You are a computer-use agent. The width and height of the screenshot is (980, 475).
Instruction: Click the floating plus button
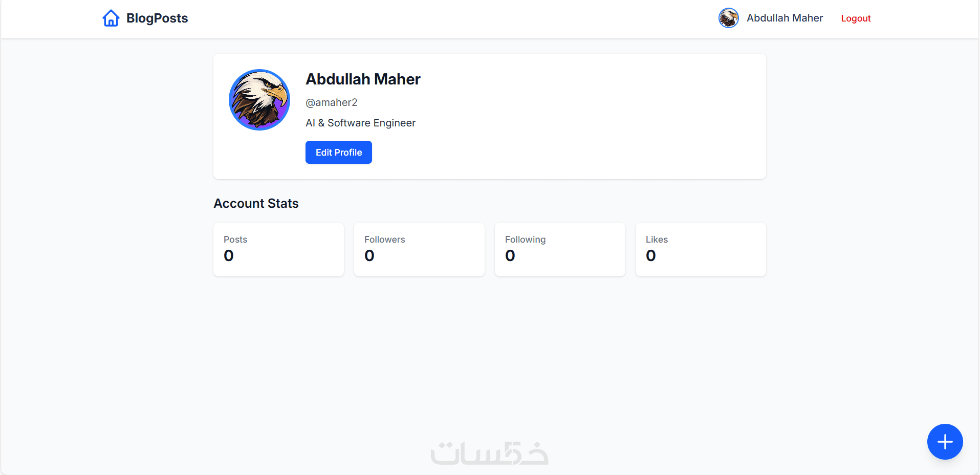point(945,442)
